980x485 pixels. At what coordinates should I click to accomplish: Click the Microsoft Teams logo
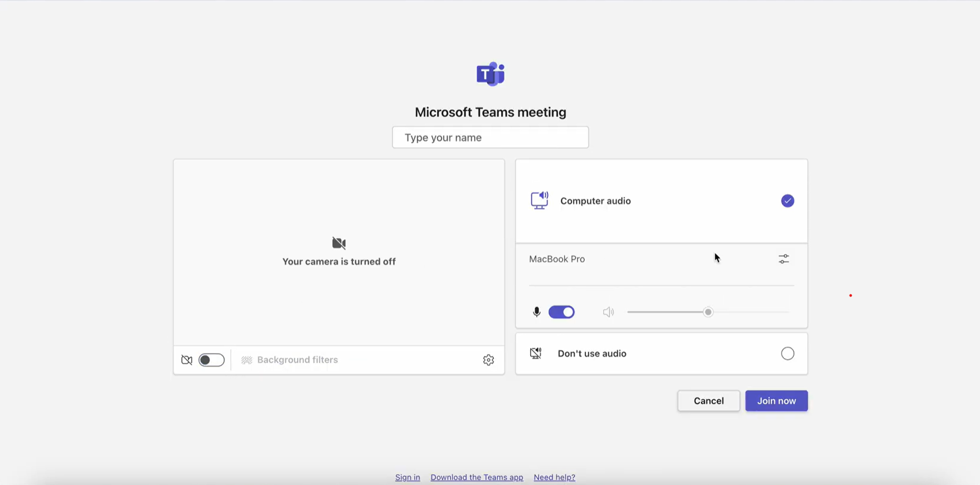(x=491, y=74)
